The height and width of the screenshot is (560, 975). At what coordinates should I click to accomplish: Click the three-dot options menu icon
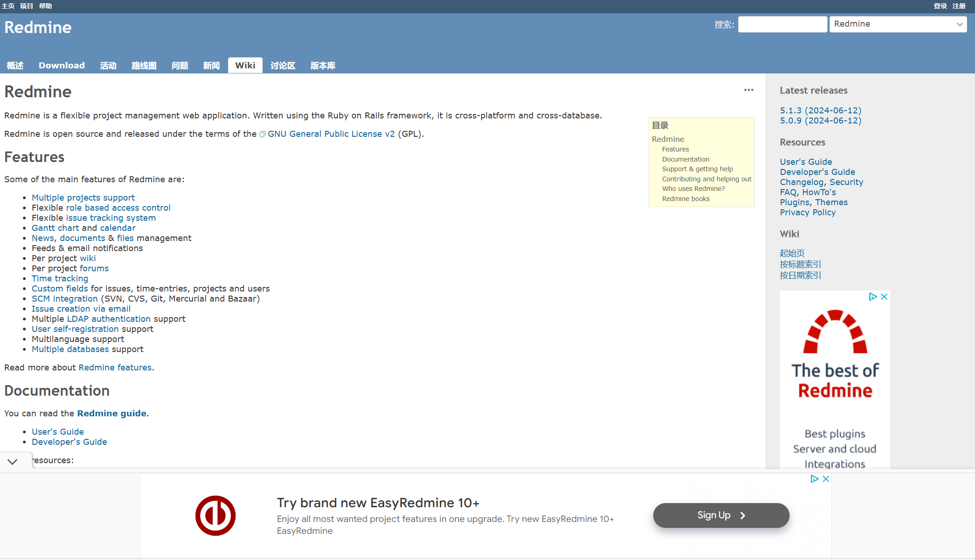pyautogui.click(x=749, y=90)
